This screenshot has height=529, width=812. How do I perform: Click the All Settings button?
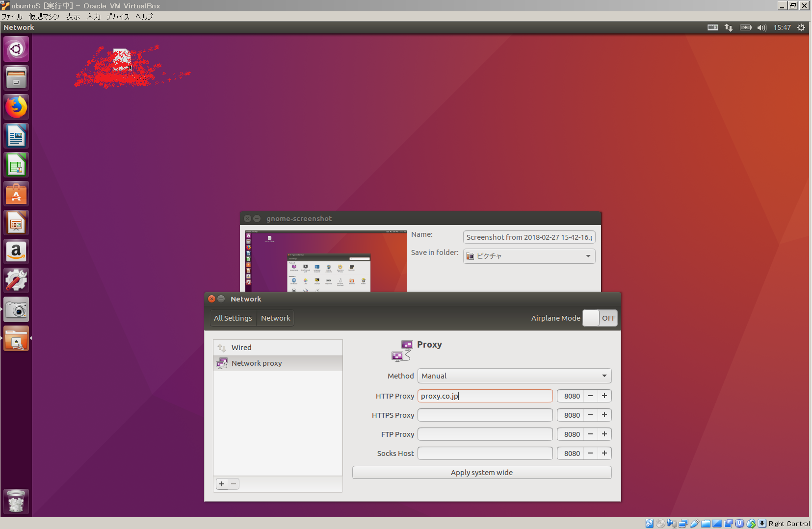pyautogui.click(x=233, y=318)
